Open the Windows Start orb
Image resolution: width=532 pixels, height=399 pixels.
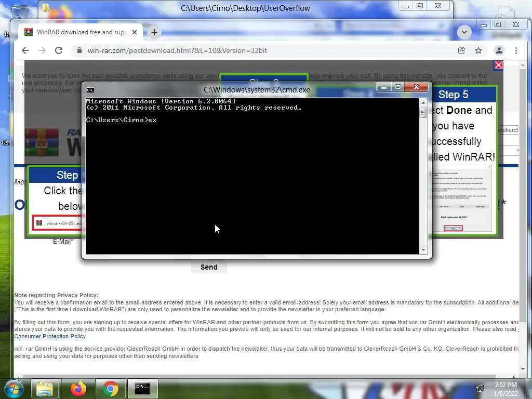point(14,389)
